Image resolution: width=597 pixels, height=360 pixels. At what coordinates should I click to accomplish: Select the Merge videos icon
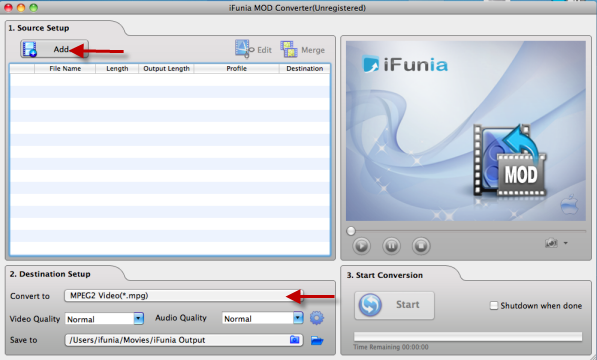click(x=303, y=49)
